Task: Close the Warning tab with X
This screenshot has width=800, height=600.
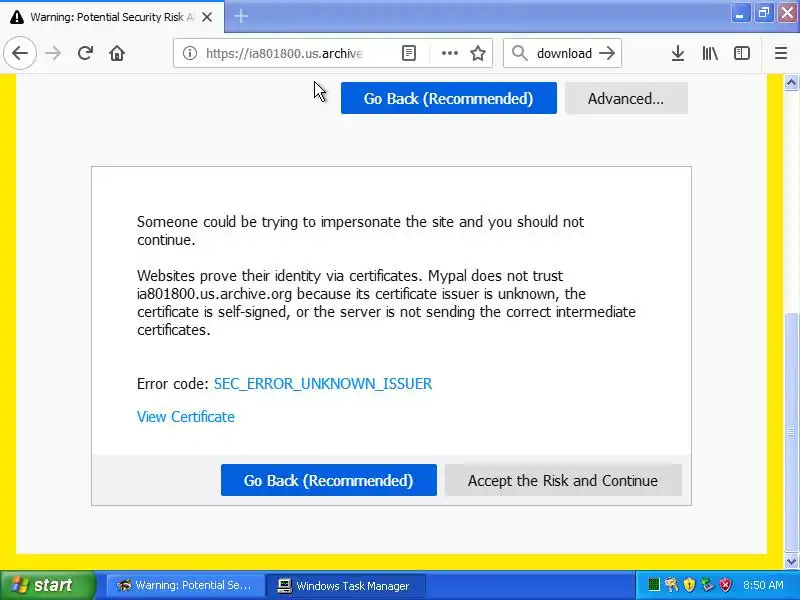Action: coord(207,17)
